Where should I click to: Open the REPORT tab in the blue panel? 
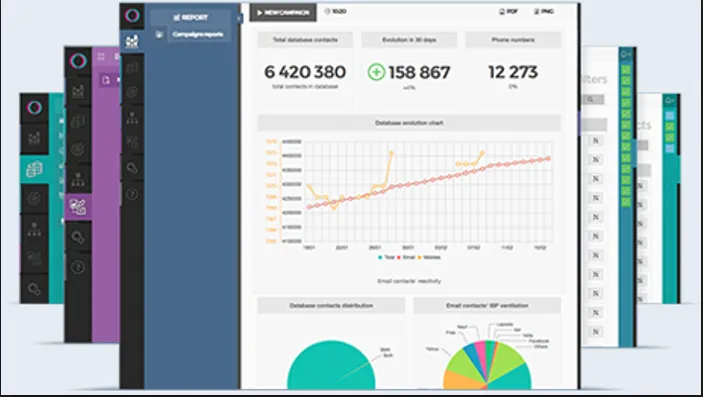(x=191, y=17)
